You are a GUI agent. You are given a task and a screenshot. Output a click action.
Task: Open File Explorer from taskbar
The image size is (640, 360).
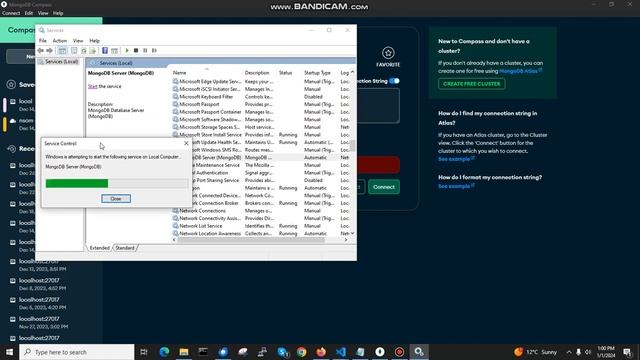(x=184, y=352)
